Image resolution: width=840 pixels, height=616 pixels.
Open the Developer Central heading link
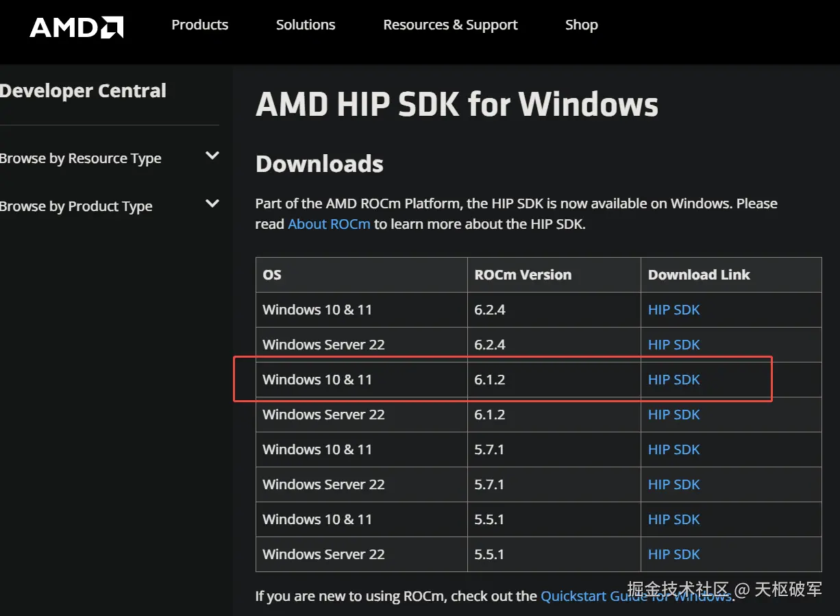[83, 91]
